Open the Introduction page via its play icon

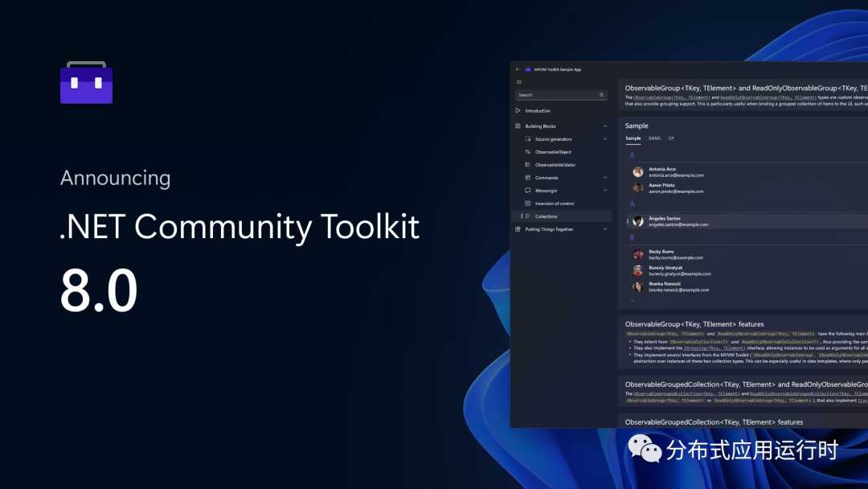pyautogui.click(x=518, y=111)
